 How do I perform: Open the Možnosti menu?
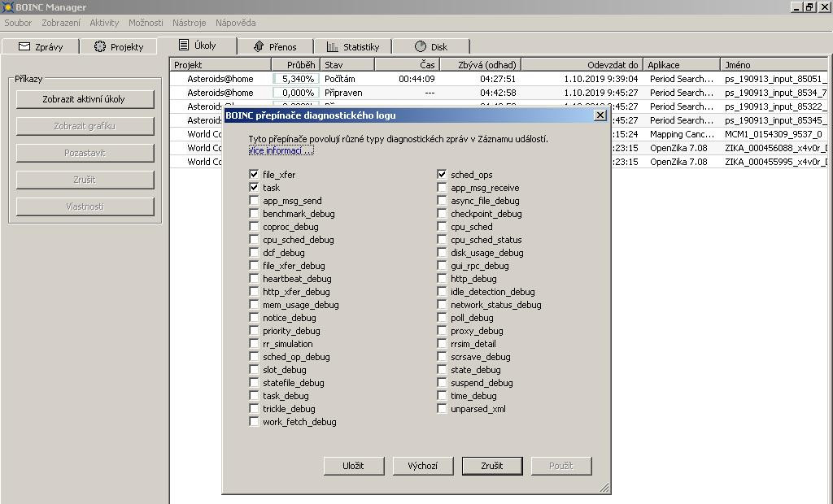[x=146, y=23]
